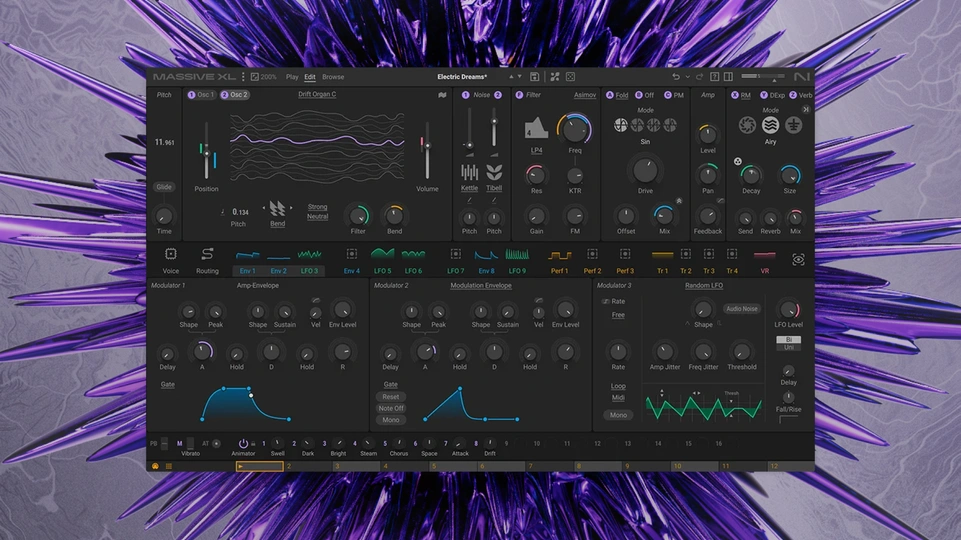Toggle Note Off in Modulator 2

click(x=391, y=408)
